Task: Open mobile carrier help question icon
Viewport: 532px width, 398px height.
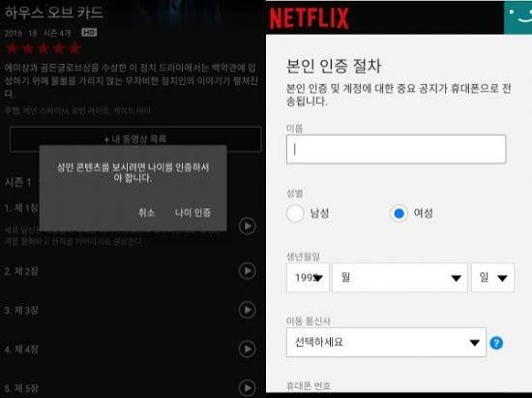Action: click(x=496, y=343)
